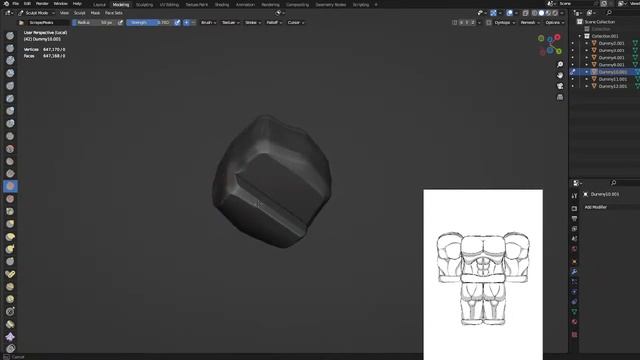Click the pan view hand icon
The width and height of the screenshot is (640, 360).
pyautogui.click(x=560, y=75)
